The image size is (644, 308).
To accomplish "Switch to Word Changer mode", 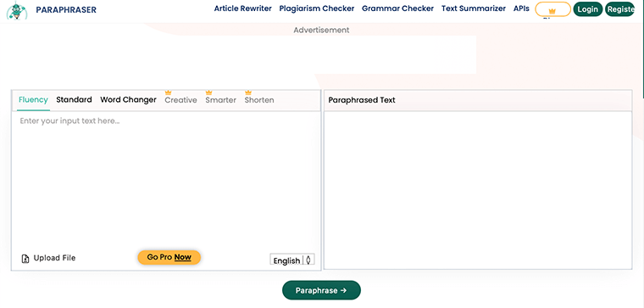I will click(128, 99).
